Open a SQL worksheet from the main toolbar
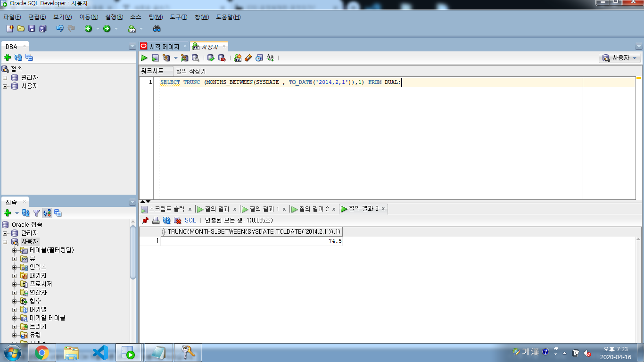Image resolution: width=644 pixels, height=362 pixels. point(132,29)
